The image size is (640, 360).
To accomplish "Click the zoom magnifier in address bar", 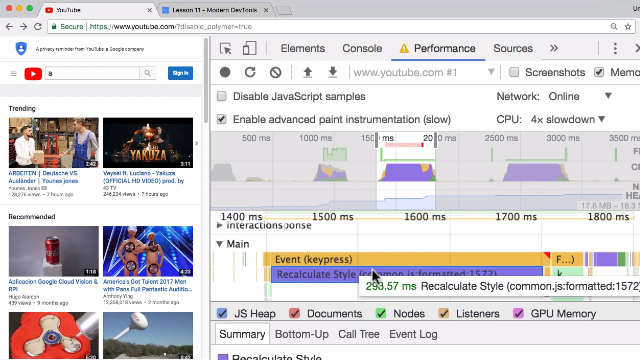I will 614,27.
